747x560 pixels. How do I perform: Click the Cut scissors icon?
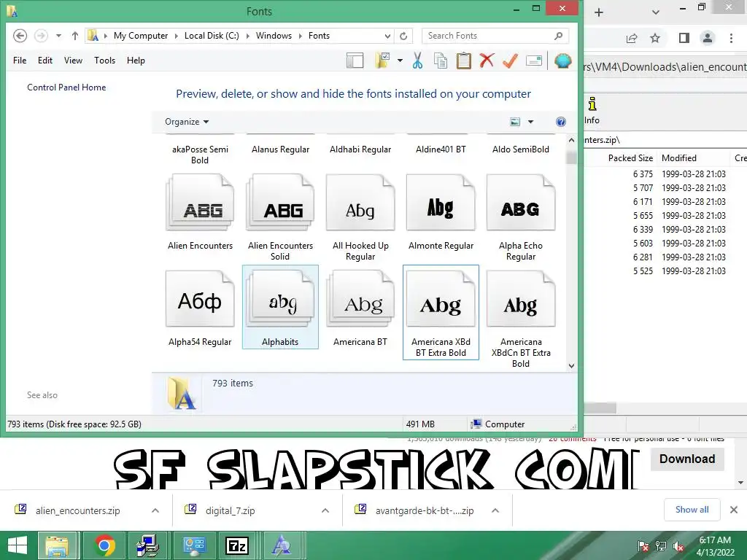[x=418, y=61]
